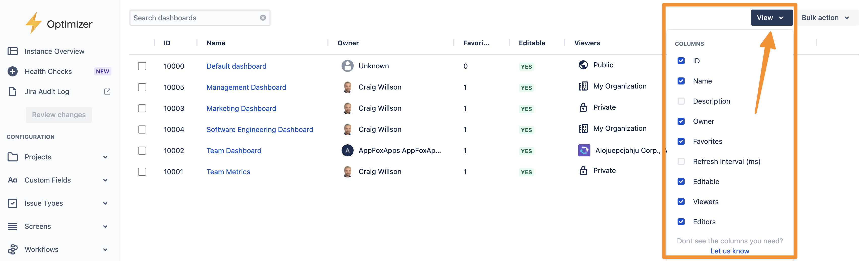The image size is (868, 261).
Task: Open the View dropdown button
Action: click(771, 18)
